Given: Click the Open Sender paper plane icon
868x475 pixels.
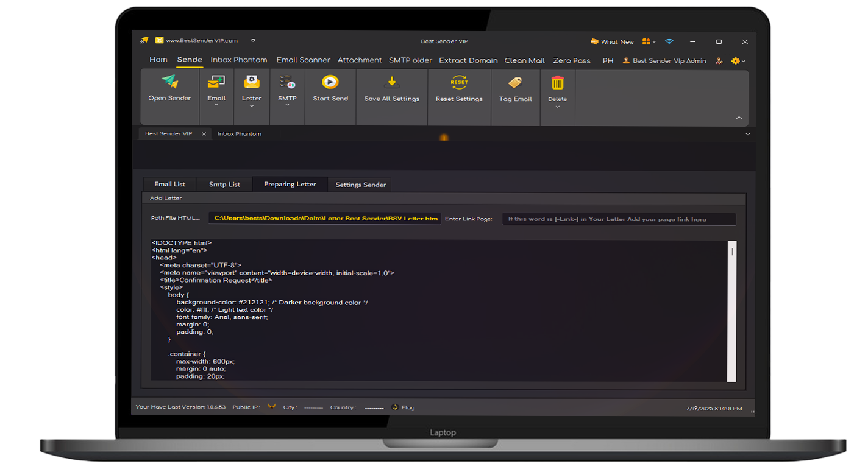Looking at the screenshot, I should pos(169,82).
